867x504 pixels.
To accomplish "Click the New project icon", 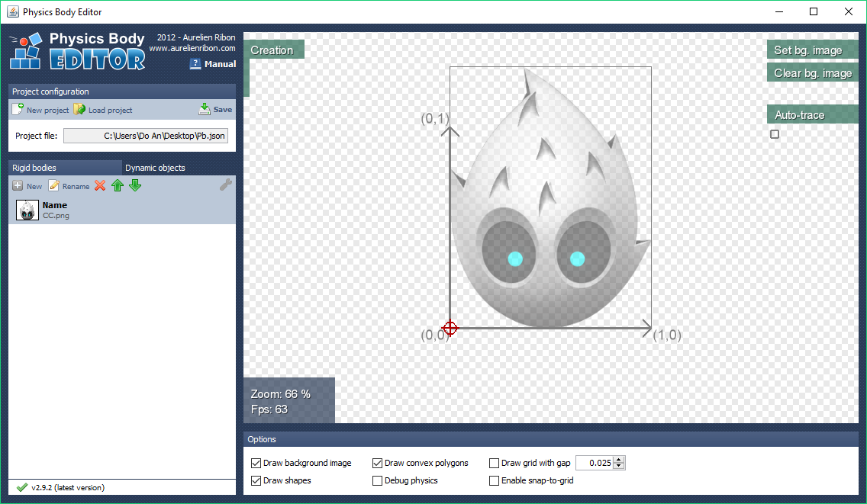I will [18, 109].
